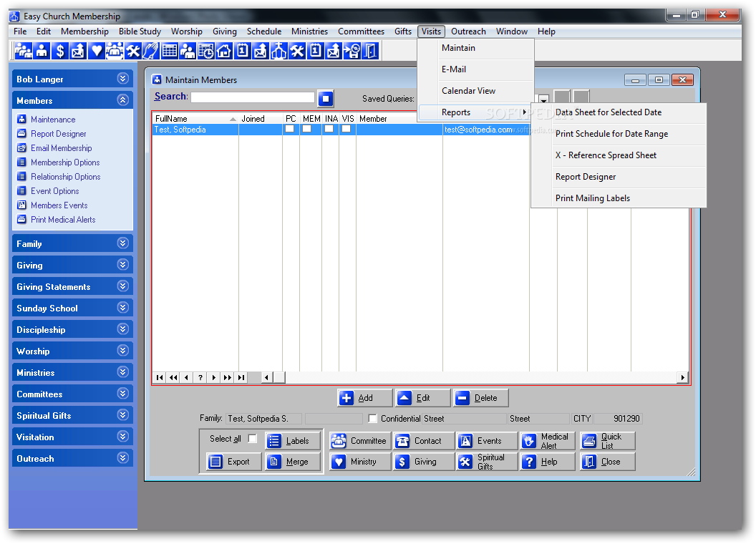Click the calendar with clock toolbar icon

point(206,51)
